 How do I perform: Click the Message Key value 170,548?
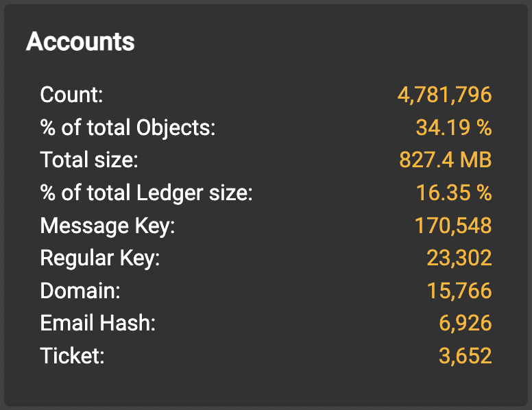453,226
